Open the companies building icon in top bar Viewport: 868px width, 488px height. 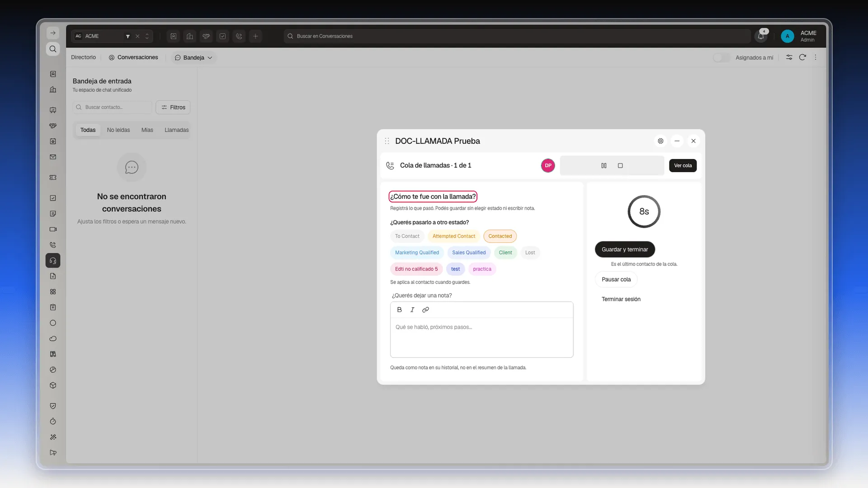point(190,36)
